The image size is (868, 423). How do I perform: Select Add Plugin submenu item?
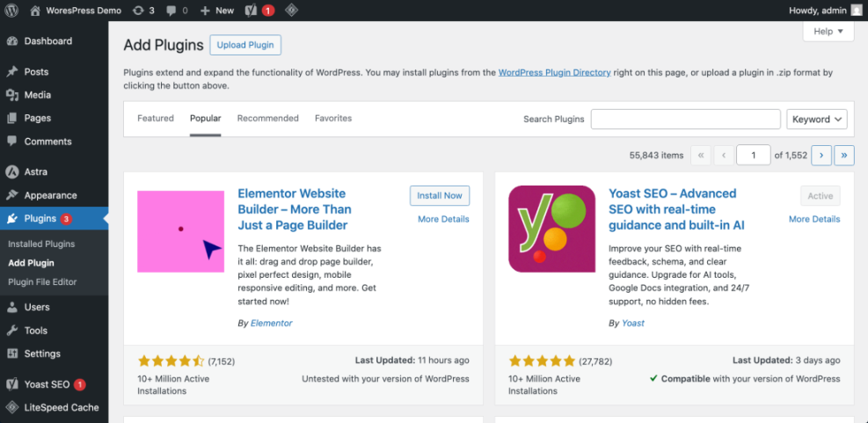tap(31, 263)
